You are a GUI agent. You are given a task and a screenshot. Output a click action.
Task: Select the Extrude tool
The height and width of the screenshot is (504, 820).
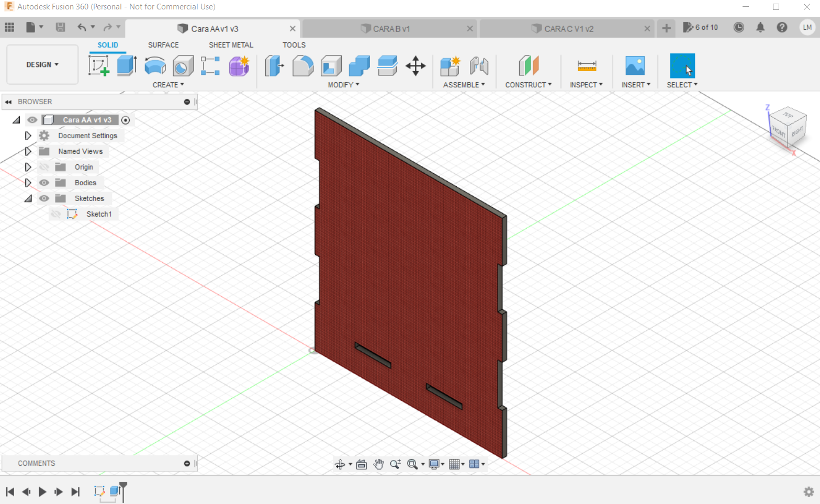pos(127,66)
